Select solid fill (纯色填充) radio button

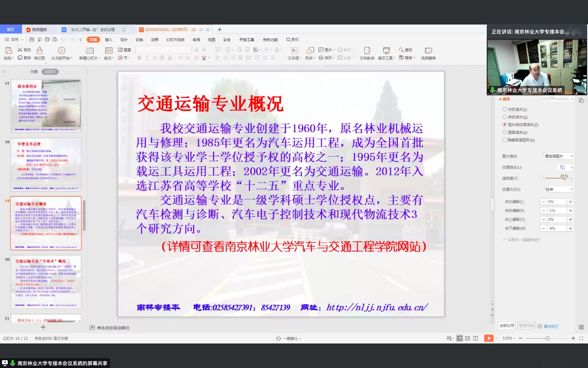(505, 109)
